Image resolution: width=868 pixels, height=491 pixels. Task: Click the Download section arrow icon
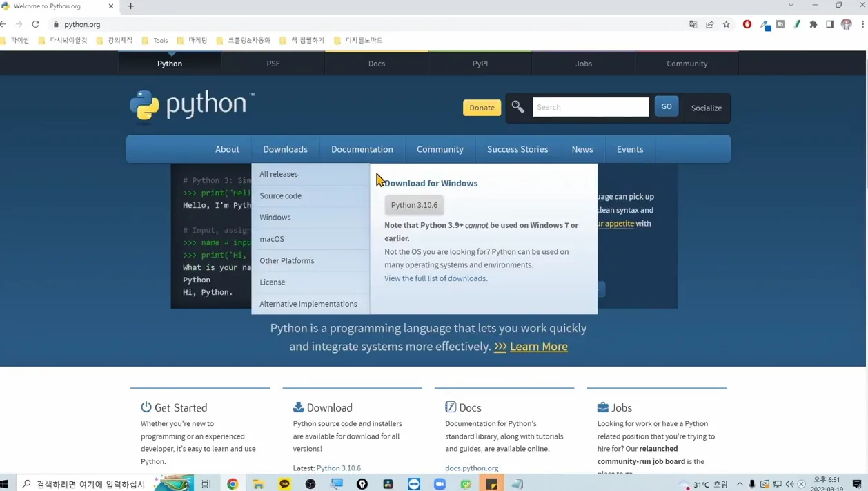298,407
